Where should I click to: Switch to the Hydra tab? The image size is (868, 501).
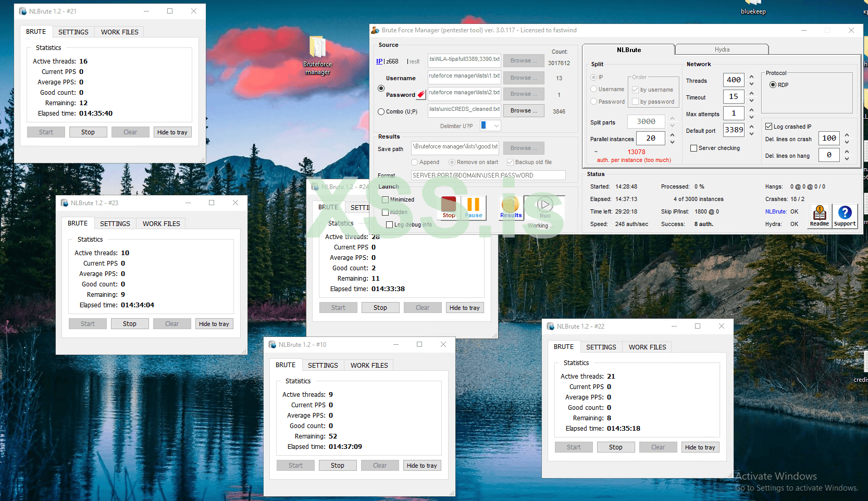[x=722, y=49]
